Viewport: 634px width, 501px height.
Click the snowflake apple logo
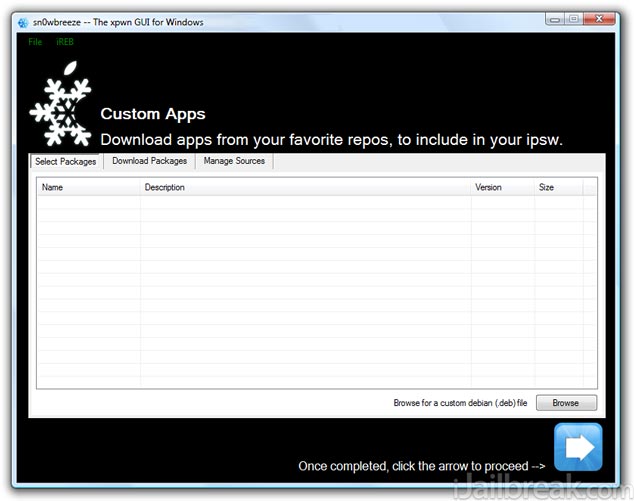click(61, 104)
